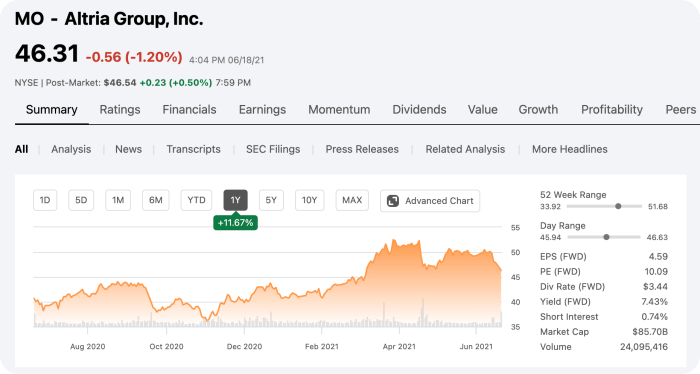Image resolution: width=700 pixels, height=374 pixels.
Task: Switch chart to 6M range
Action: click(x=155, y=200)
